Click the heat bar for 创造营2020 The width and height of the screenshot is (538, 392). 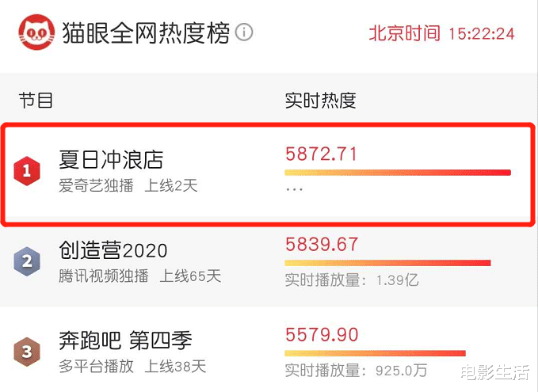387,263
